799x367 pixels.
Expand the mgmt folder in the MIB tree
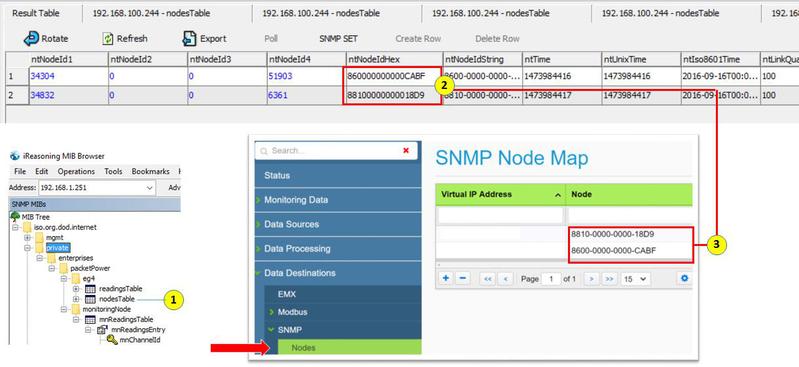click(26, 238)
